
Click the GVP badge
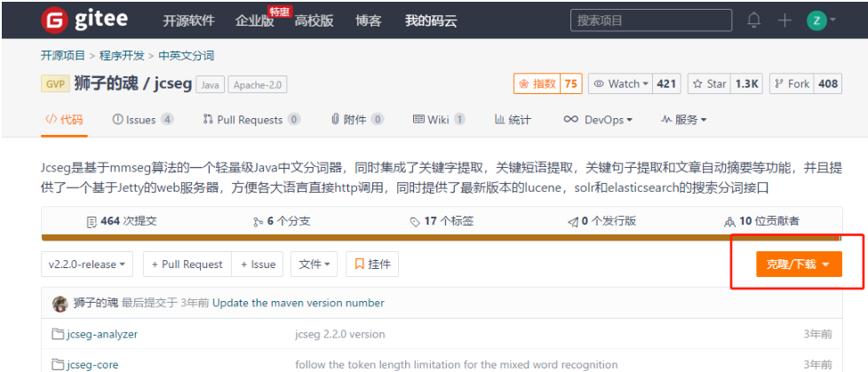pyautogui.click(x=55, y=84)
